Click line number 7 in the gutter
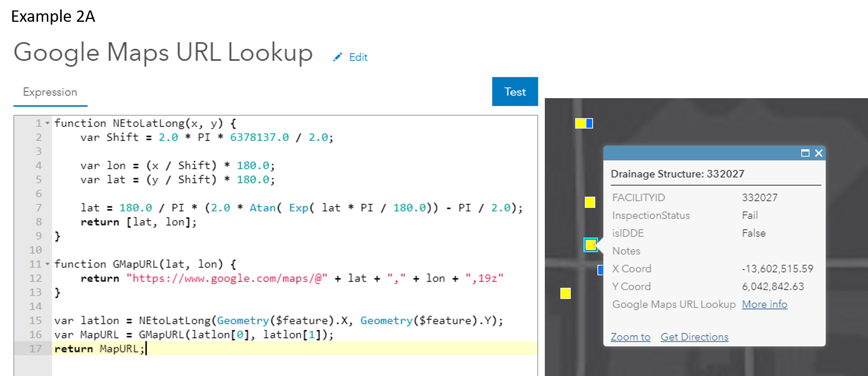868x376 pixels. (x=39, y=208)
